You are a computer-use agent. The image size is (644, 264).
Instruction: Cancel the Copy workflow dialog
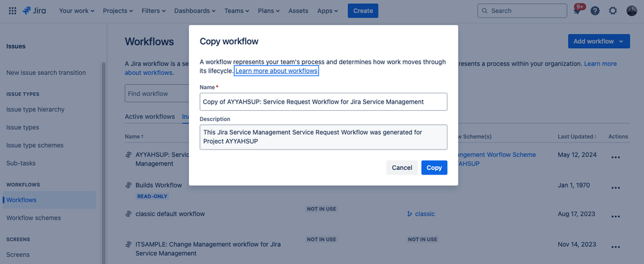[402, 167]
